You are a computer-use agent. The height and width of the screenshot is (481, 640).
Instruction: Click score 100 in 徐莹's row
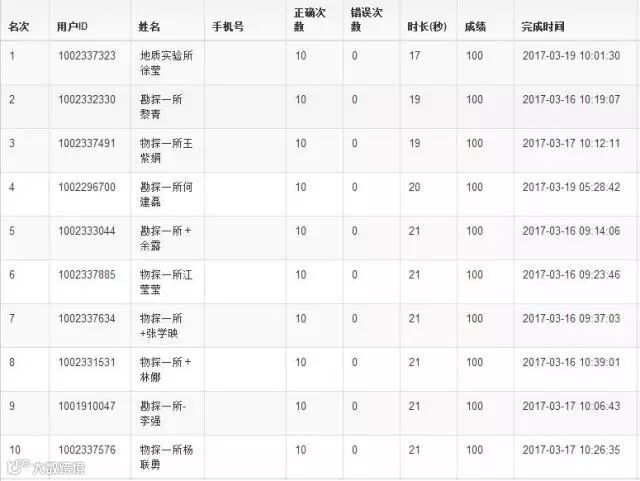[x=475, y=56]
